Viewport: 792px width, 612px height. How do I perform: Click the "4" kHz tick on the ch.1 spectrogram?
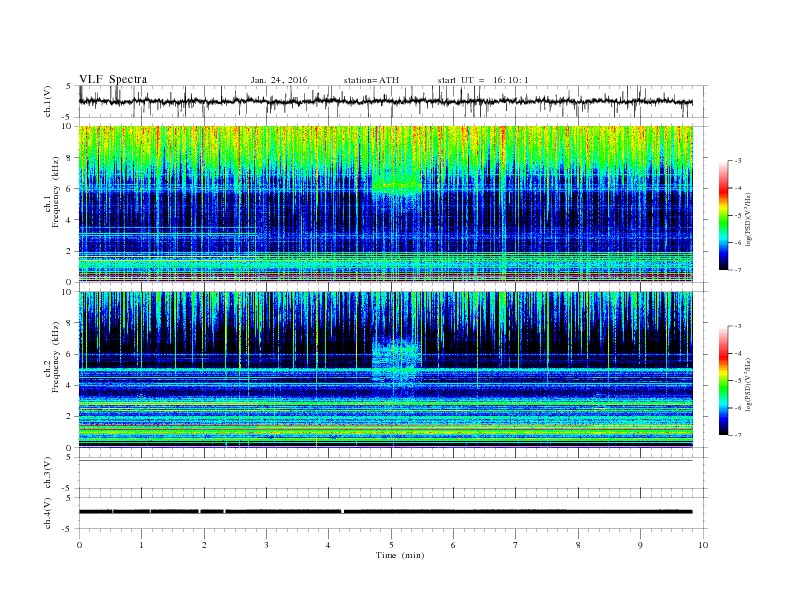(x=70, y=220)
